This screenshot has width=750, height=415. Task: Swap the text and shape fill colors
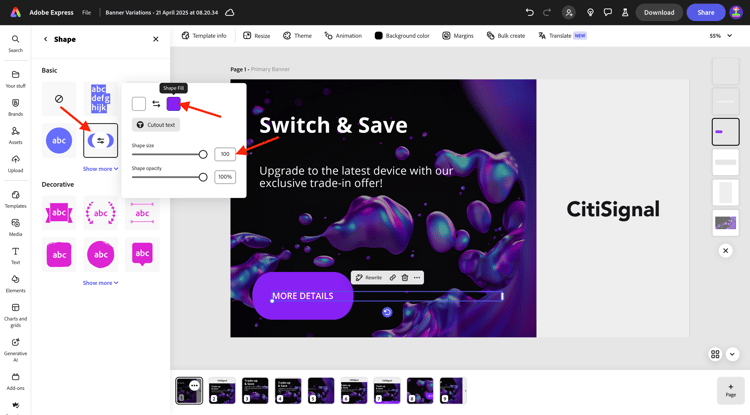click(156, 104)
